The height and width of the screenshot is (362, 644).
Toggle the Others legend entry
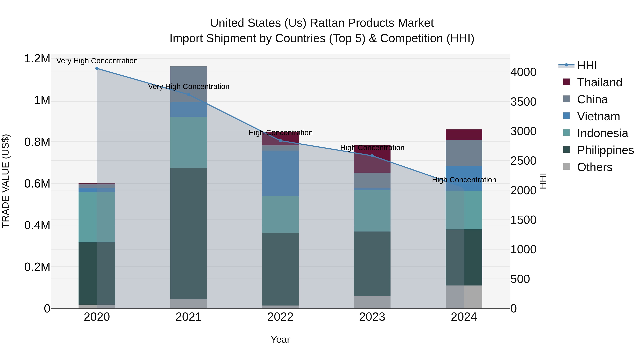pos(587,167)
